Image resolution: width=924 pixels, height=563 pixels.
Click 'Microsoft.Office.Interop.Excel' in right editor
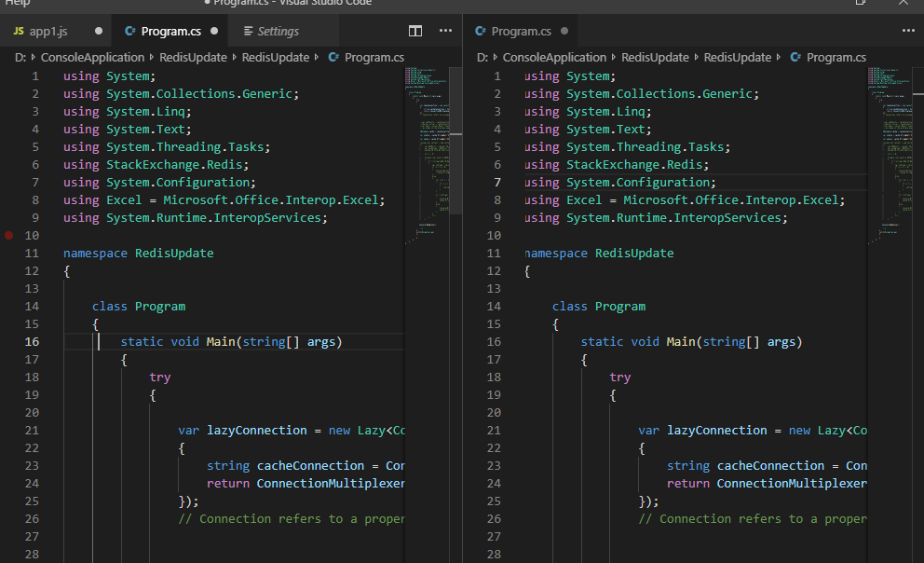(x=730, y=199)
